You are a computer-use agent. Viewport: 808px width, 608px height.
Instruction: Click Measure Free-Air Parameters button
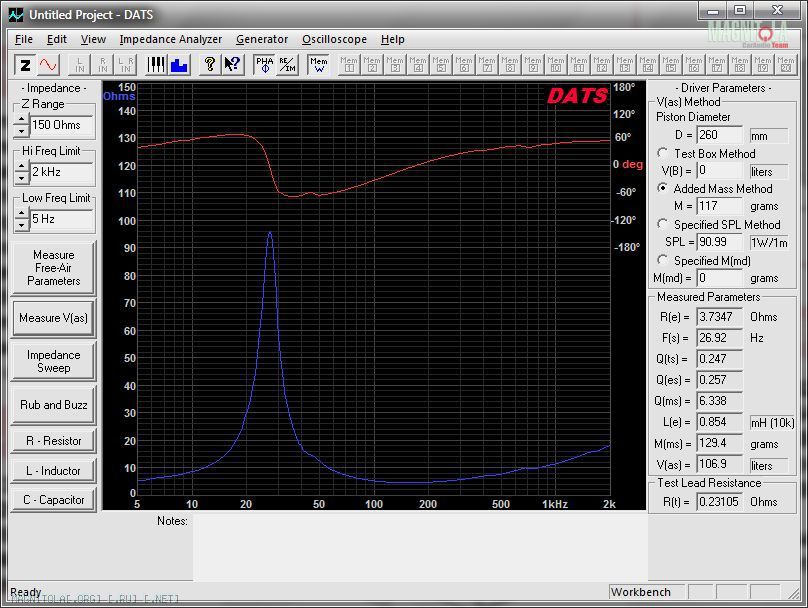(x=54, y=268)
